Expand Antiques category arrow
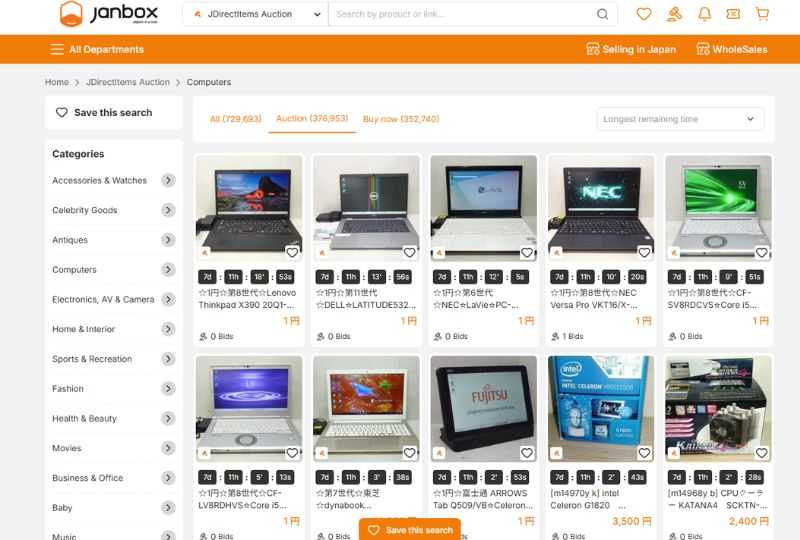 pyautogui.click(x=168, y=239)
